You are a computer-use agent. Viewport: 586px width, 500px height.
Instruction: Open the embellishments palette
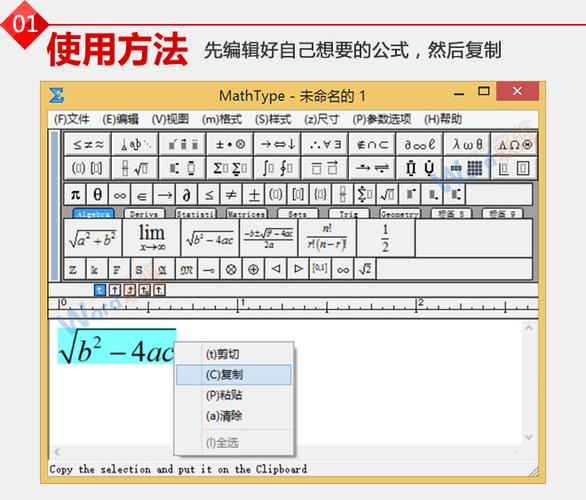(182, 144)
